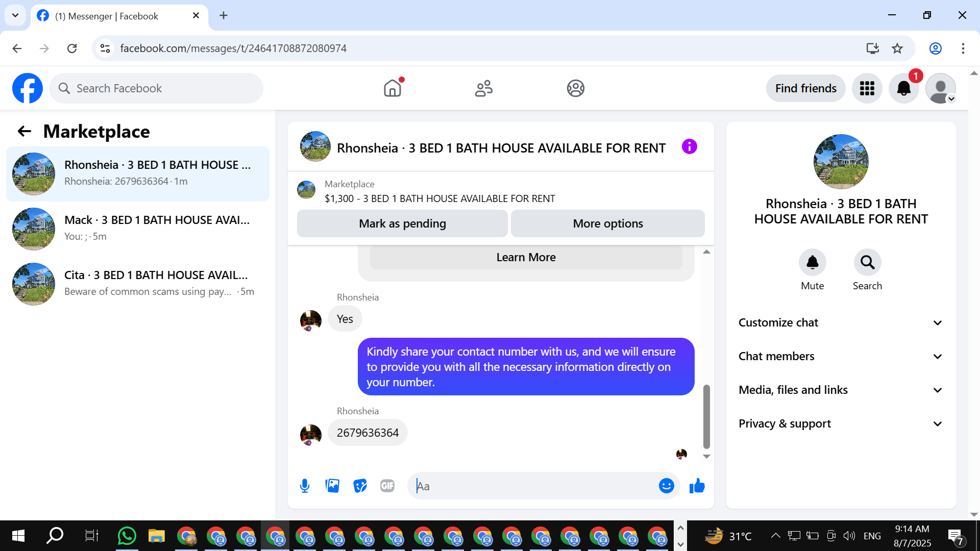Open the GIF picker icon

pyautogui.click(x=387, y=486)
